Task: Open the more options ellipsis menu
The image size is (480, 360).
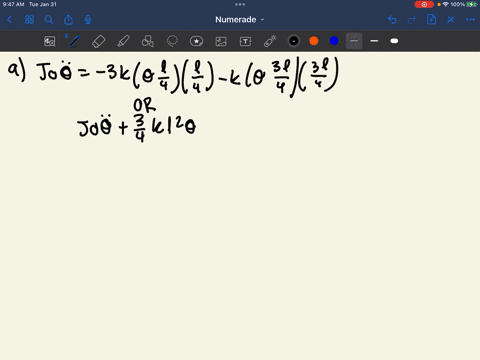Action: tap(470, 20)
